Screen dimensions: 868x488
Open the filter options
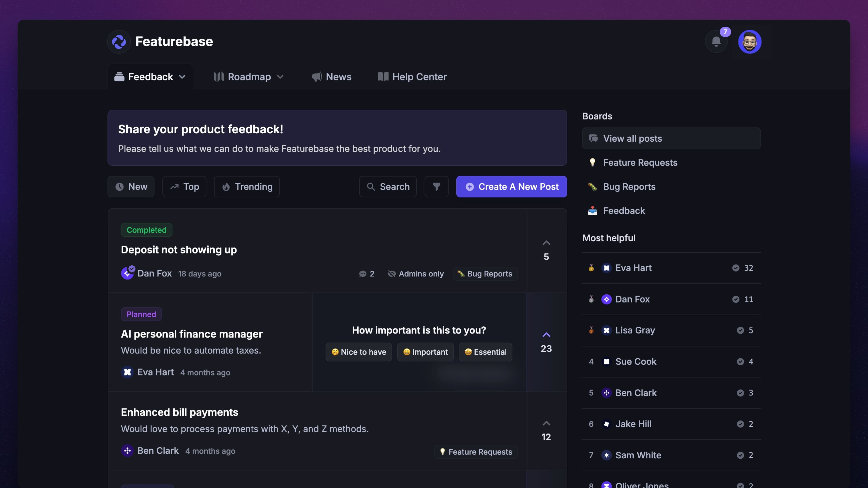tap(436, 187)
